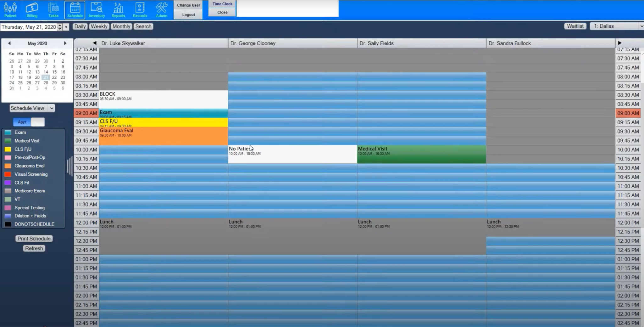Expand the Schedule View dropdown
The height and width of the screenshot is (327, 644).
point(52,108)
